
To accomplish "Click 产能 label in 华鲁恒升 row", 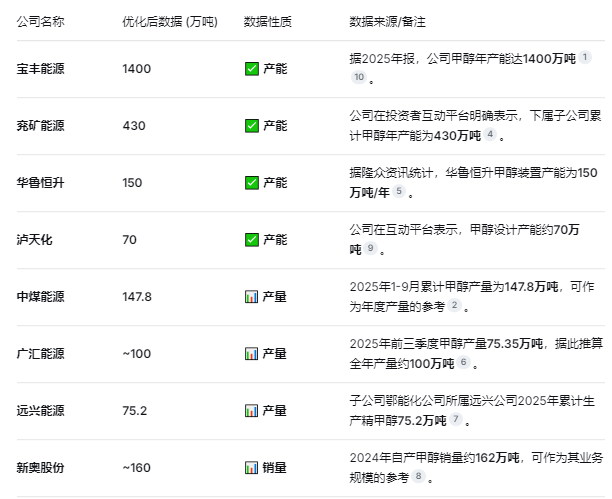I will pyautogui.click(x=275, y=183).
